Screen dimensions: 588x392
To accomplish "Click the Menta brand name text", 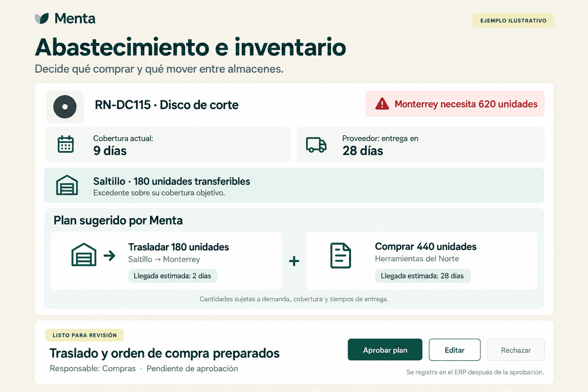I will (75, 18).
